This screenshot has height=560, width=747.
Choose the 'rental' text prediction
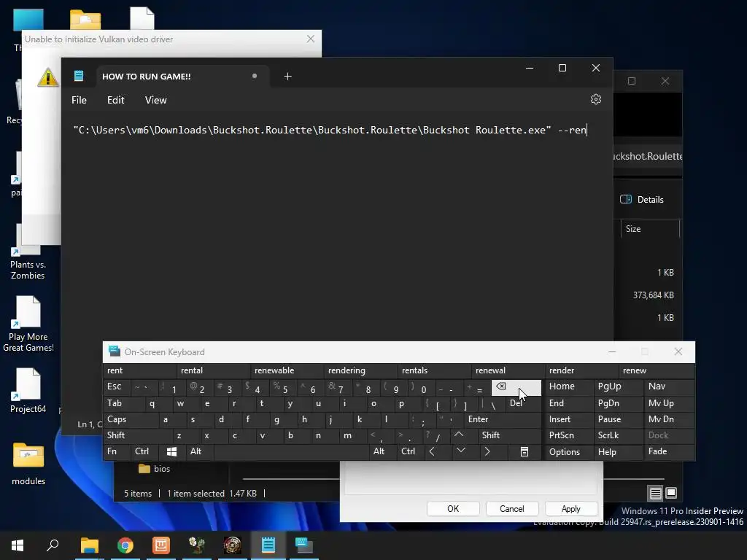[213, 370]
